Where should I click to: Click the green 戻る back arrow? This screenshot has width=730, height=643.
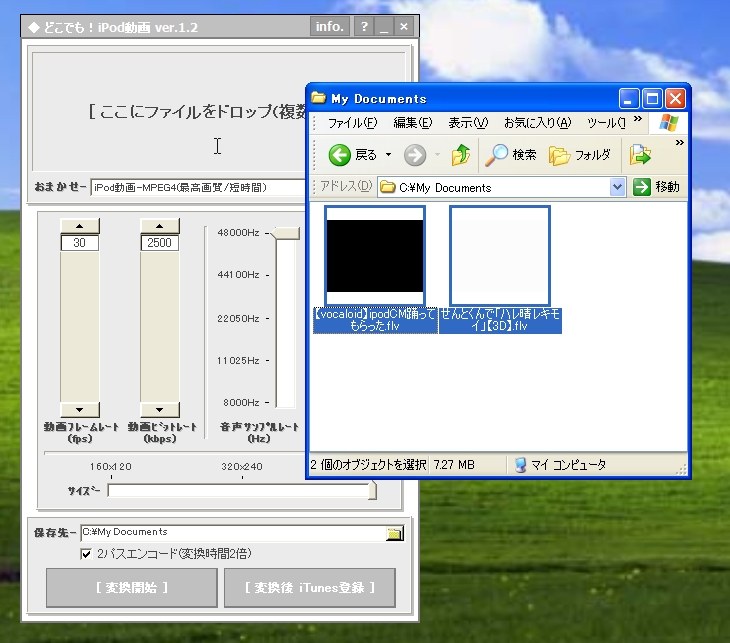click(339, 155)
